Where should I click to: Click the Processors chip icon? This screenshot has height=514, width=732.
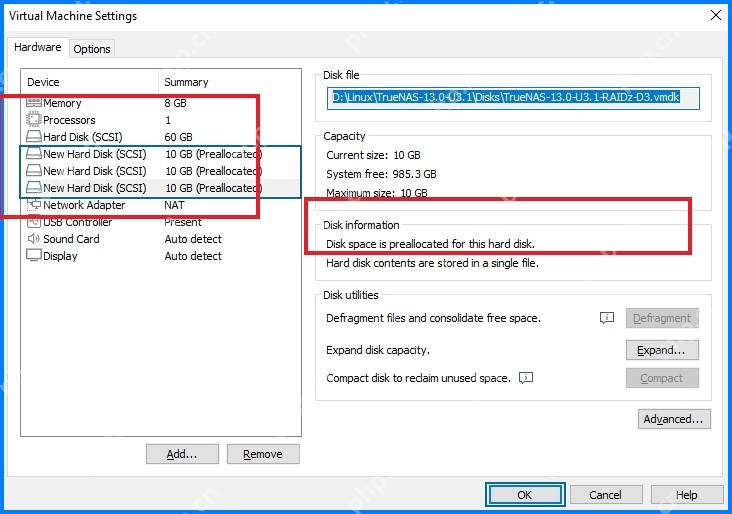(x=34, y=120)
